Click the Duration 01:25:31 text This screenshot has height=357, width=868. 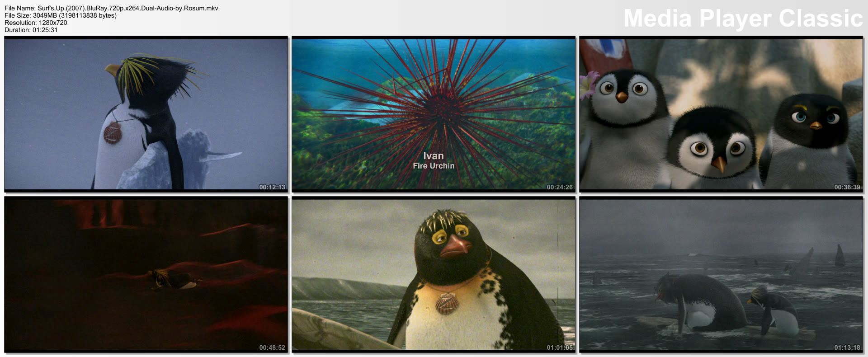point(31,30)
